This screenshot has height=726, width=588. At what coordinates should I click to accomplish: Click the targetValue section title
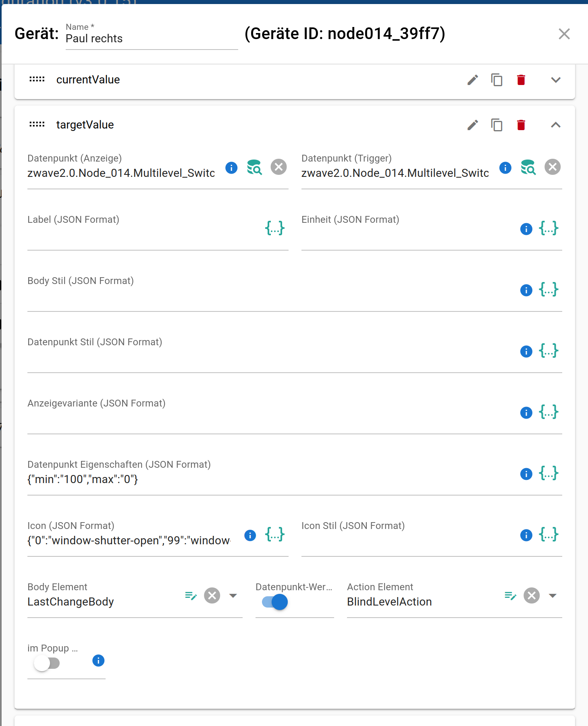click(85, 125)
